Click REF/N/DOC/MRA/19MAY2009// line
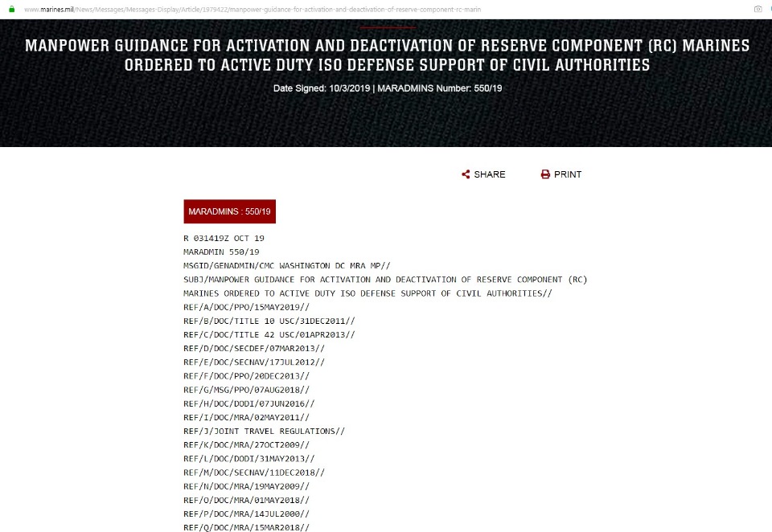The height and width of the screenshot is (532, 772). (247, 486)
